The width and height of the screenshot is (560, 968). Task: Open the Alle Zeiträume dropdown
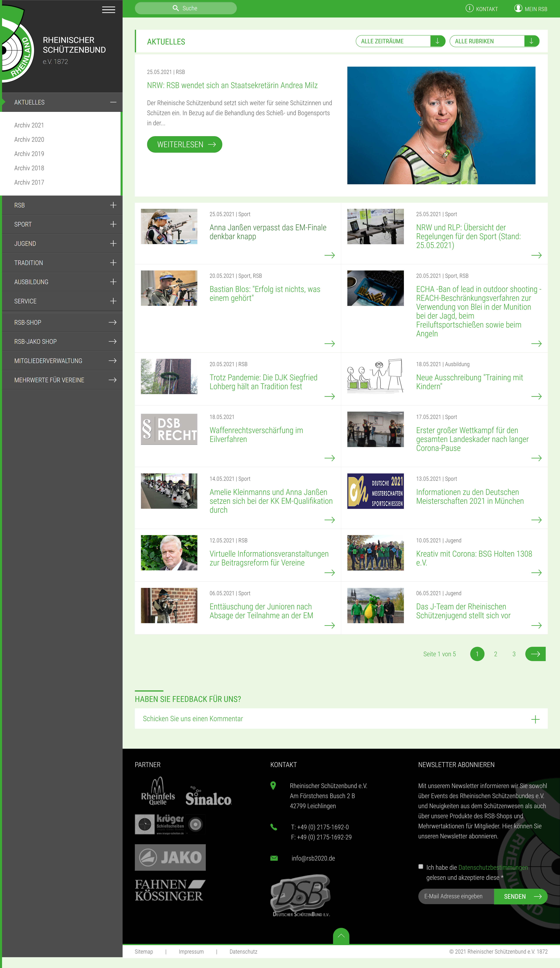[x=400, y=41]
